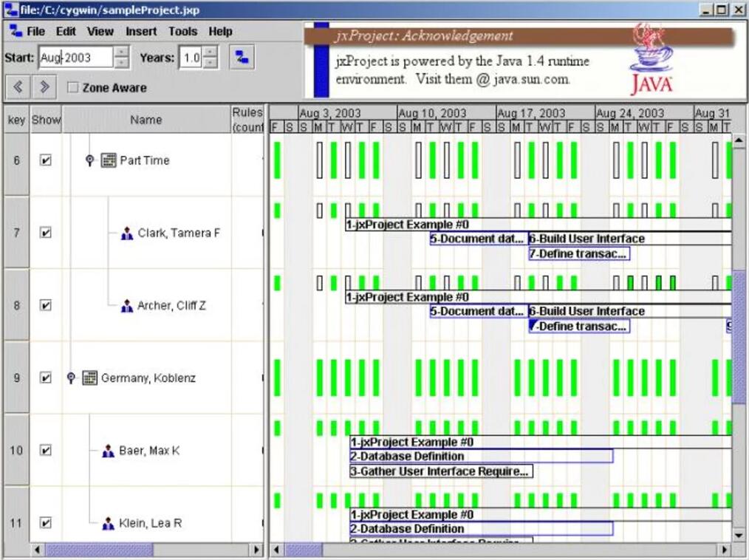This screenshot has height=560, width=749.
Task: Uncheck Show checkbox for row 9
Action: pyautogui.click(x=46, y=378)
